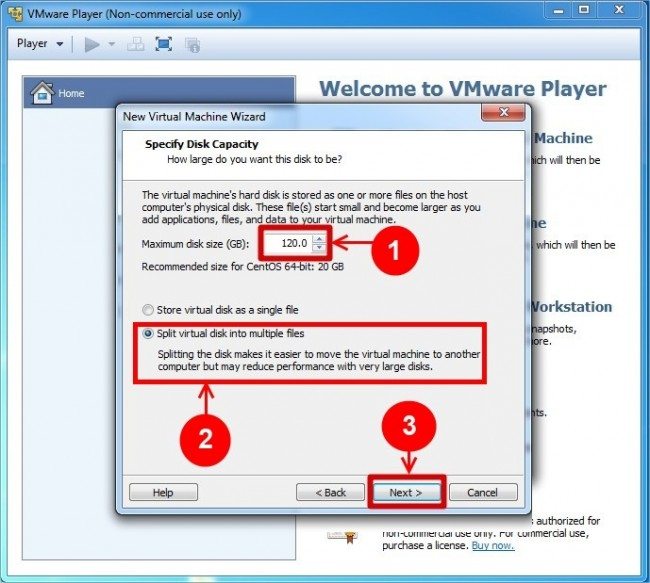Decrease maximum disk size with down arrow

[x=319, y=247]
